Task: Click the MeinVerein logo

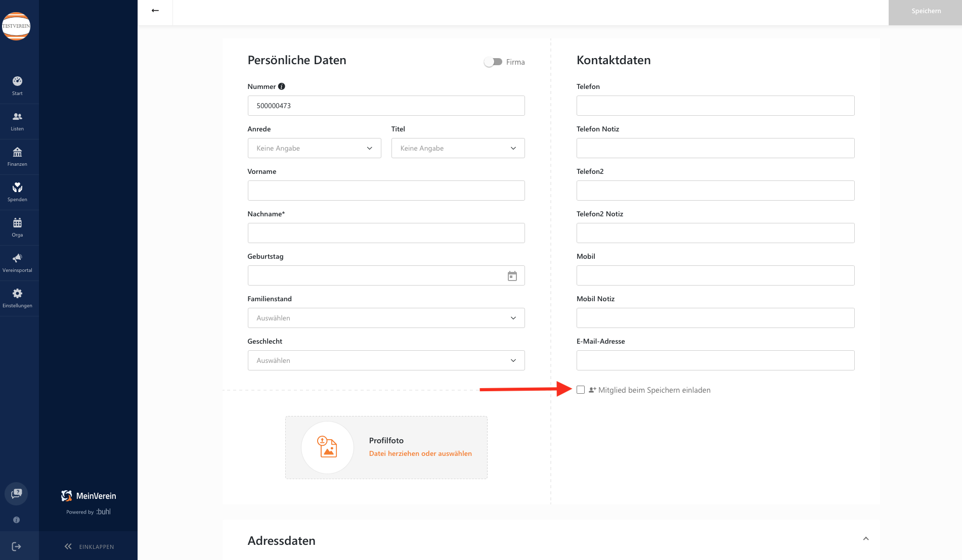Action: click(89, 496)
